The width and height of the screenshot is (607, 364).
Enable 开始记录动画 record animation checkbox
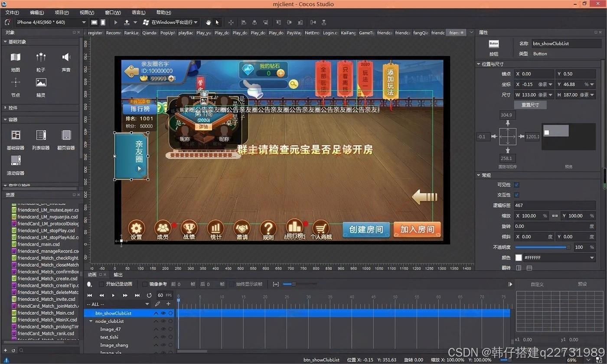coord(101,284)
